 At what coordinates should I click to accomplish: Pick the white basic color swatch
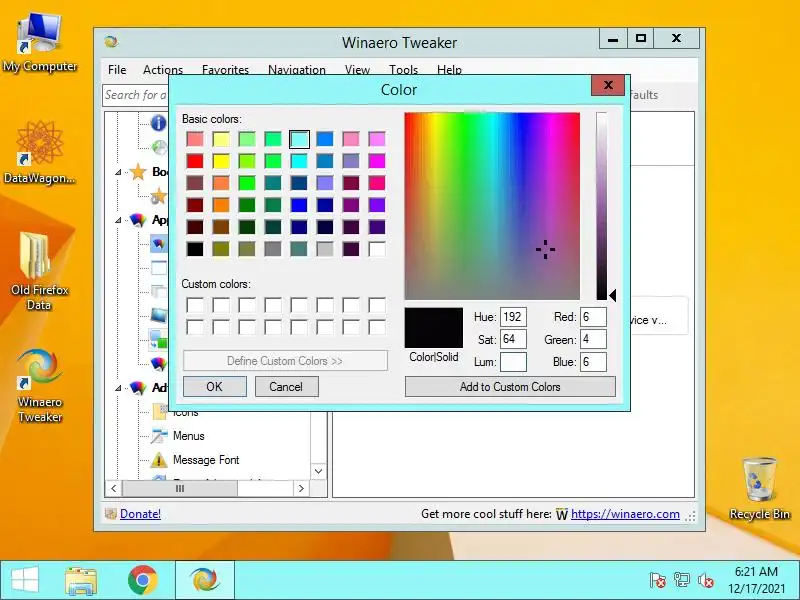click(x=377, y=249)
